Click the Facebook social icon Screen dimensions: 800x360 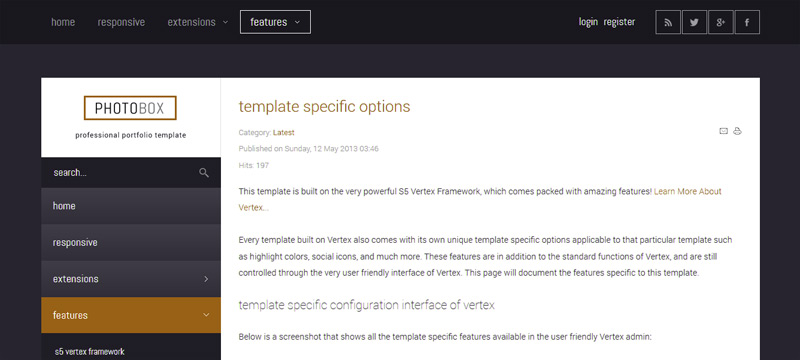[747, 22]
